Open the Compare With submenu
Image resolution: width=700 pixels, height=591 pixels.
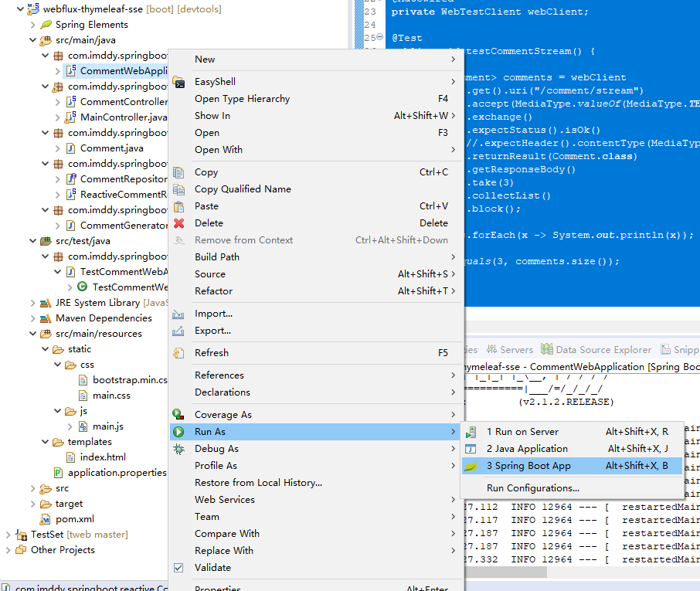click(x=316, y=534)
